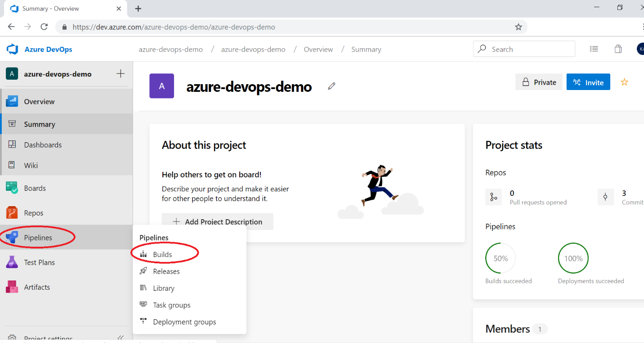
Task: Collapse the left sidebar with double chevron
Action: click(121, 338)
